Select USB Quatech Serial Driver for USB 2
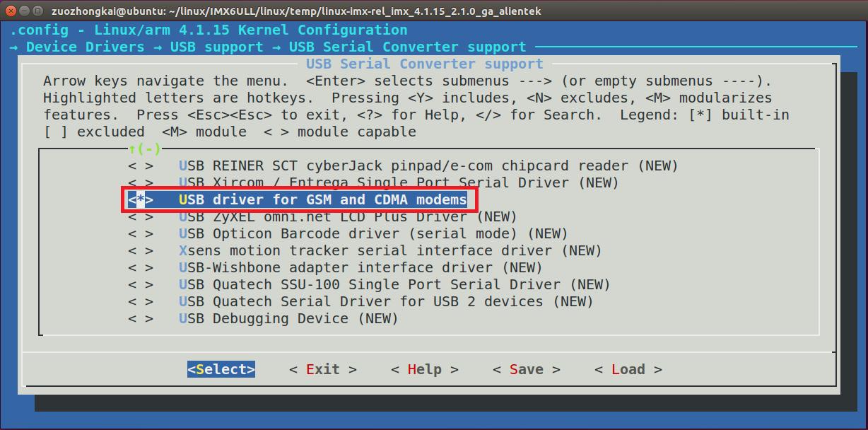This screenshot has width=868, height=430. [x=386, y=301]
